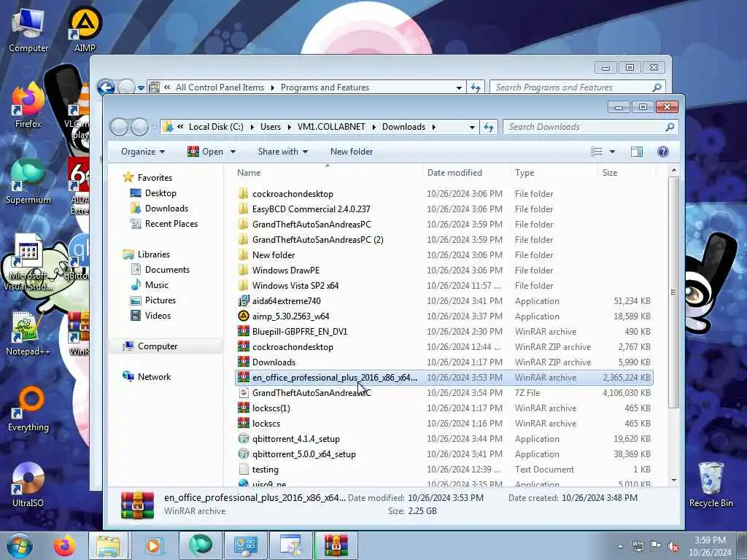Open Microsoft Visual Studio desktop shortcut
This screenshot has height=560, width=747.
pos(28,261)
